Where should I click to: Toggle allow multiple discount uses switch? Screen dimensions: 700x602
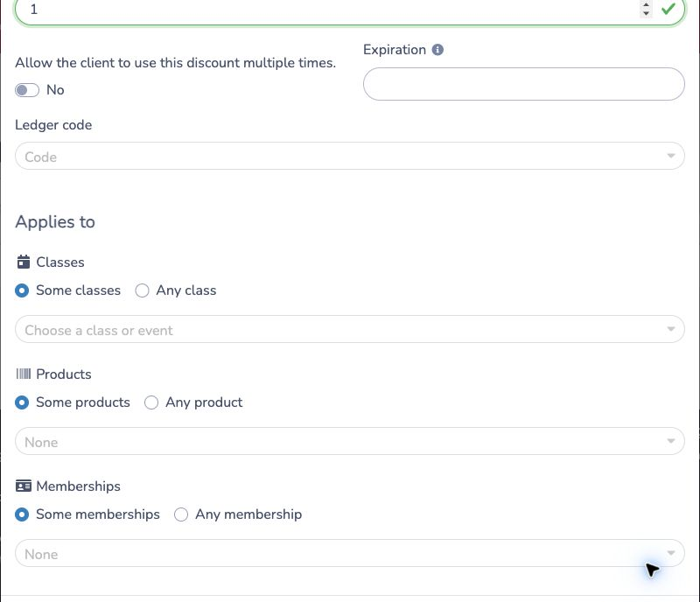pyautogui.click(x=27, y=90)
